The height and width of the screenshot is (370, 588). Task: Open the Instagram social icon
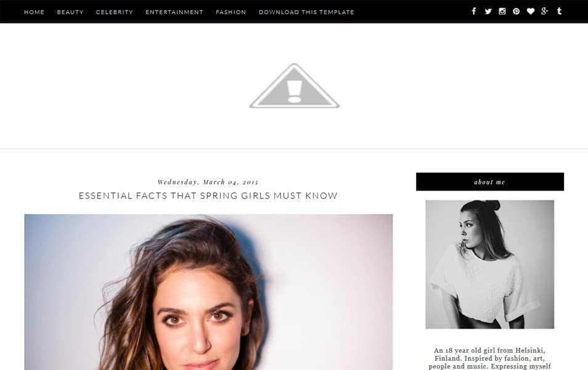(x=502, y=11)
